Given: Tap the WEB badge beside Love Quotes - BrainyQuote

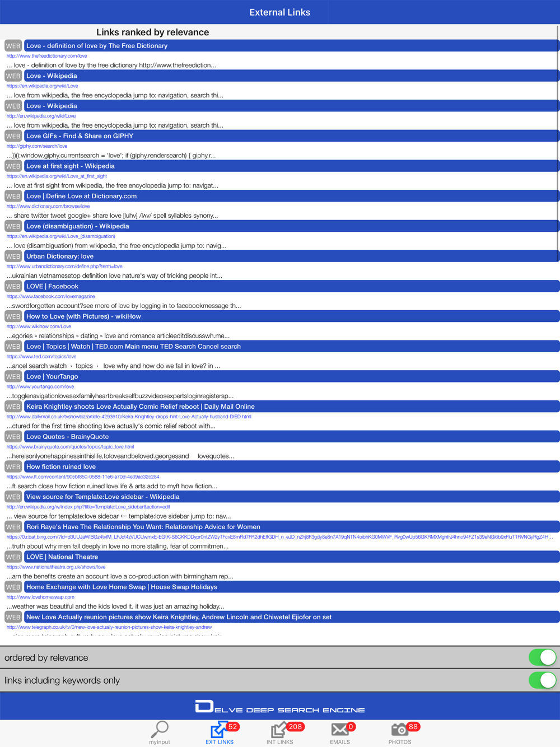Looking at the screenshot, I should tap(13, 437).
